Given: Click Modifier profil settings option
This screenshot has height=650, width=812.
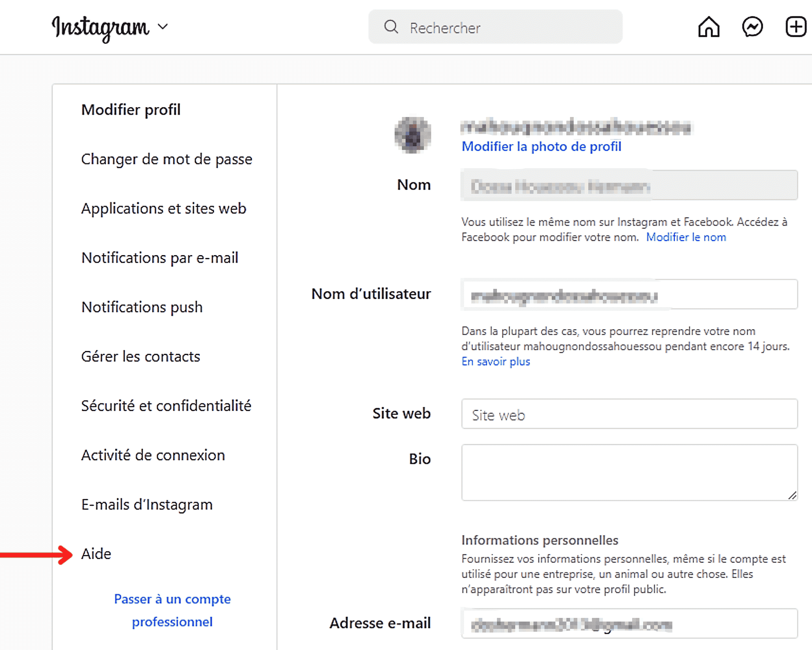Looking at the screenshot, I should click(130, 109).
